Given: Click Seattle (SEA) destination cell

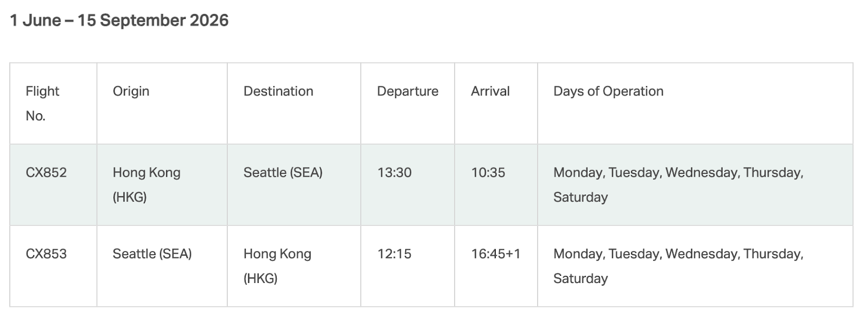Looking at the screenshot, I should click(x=294, y=185).
